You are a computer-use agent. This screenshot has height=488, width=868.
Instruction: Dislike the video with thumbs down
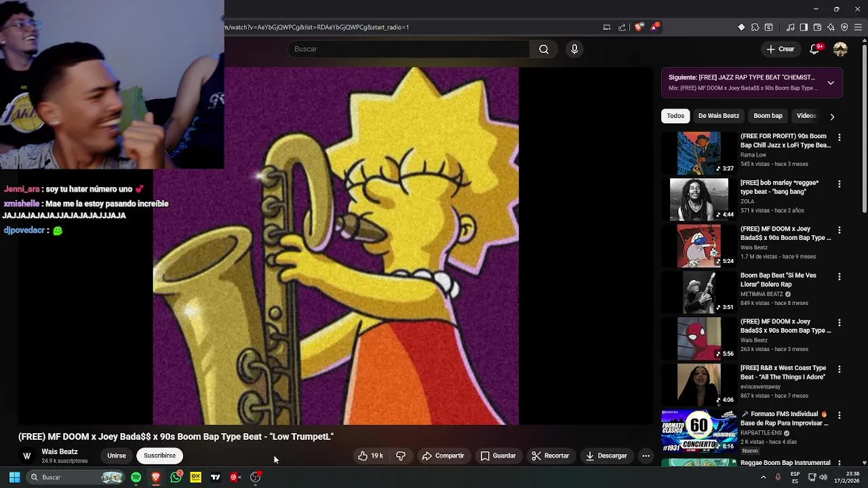point(401,455)
